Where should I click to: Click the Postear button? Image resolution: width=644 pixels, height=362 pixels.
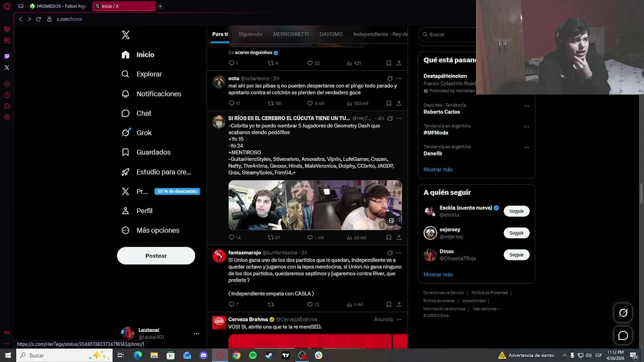(x=156, y=256)
